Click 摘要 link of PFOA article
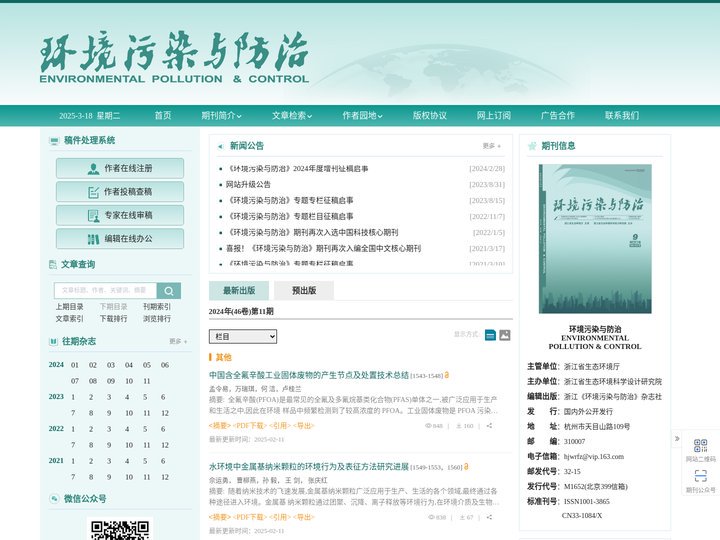Image resolution: width=720 pixels, height=540 pixels. click(219, 426)
